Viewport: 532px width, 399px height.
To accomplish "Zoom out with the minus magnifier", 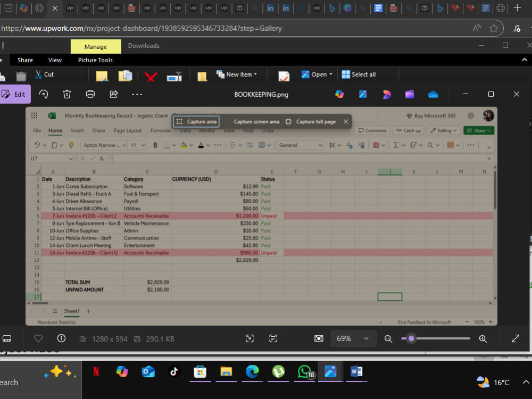I will (388, 338).
